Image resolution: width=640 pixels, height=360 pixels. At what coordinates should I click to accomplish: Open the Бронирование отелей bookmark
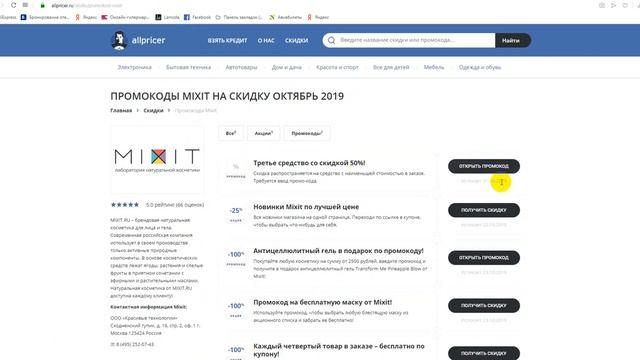45,17
